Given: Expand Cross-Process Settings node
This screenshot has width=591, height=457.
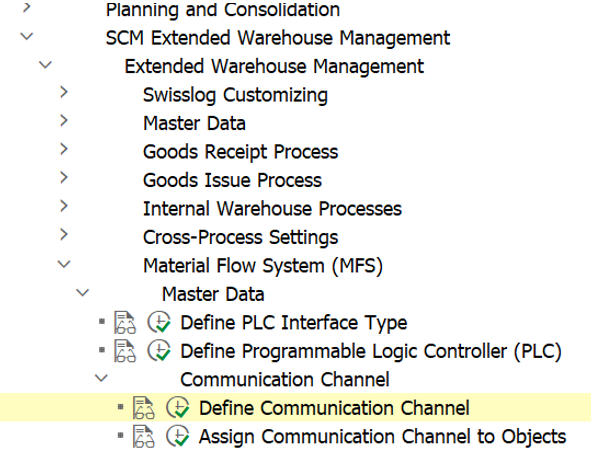Looking at the screenshot, I should tap(64, 235).
